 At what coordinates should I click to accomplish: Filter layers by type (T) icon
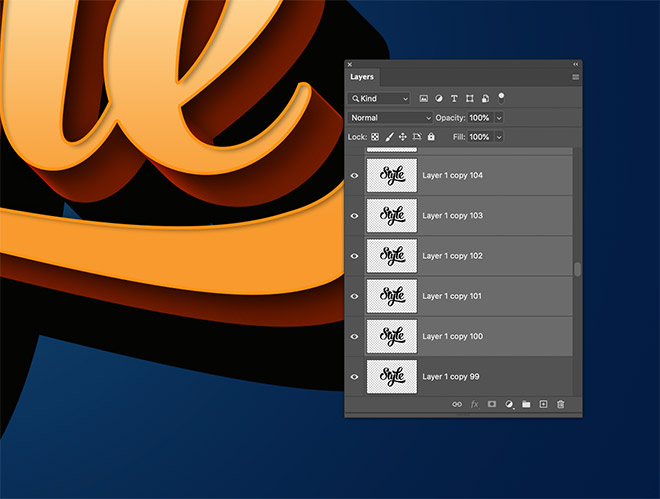point(455,99)
